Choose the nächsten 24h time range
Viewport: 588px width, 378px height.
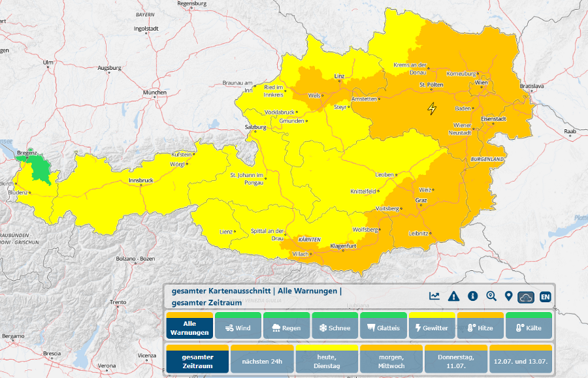[x=261, y=360]
